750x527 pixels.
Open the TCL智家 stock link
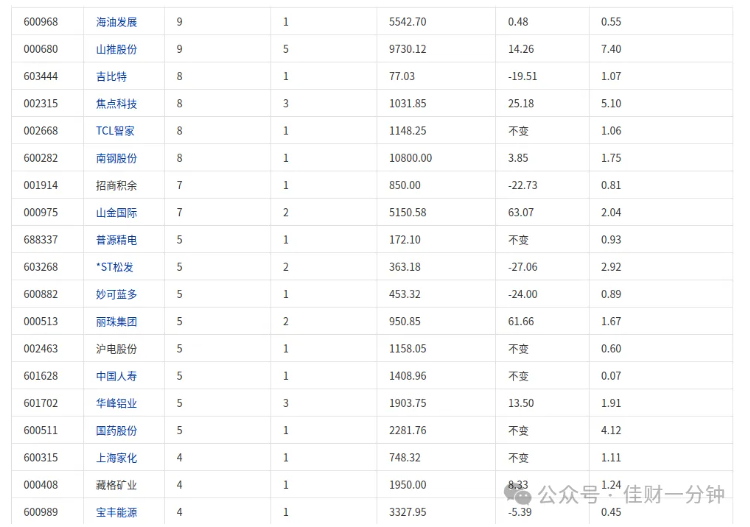coord(115,131)
